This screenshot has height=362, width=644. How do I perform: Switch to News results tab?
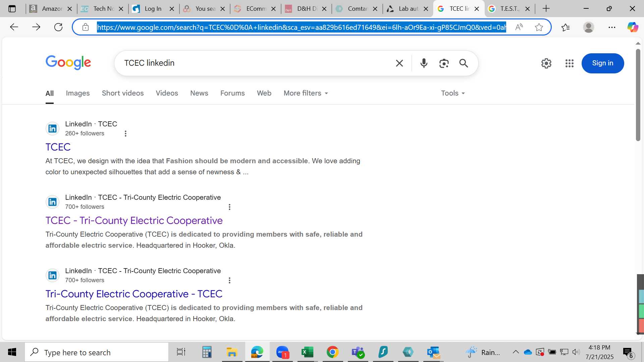tap(199, 93)
